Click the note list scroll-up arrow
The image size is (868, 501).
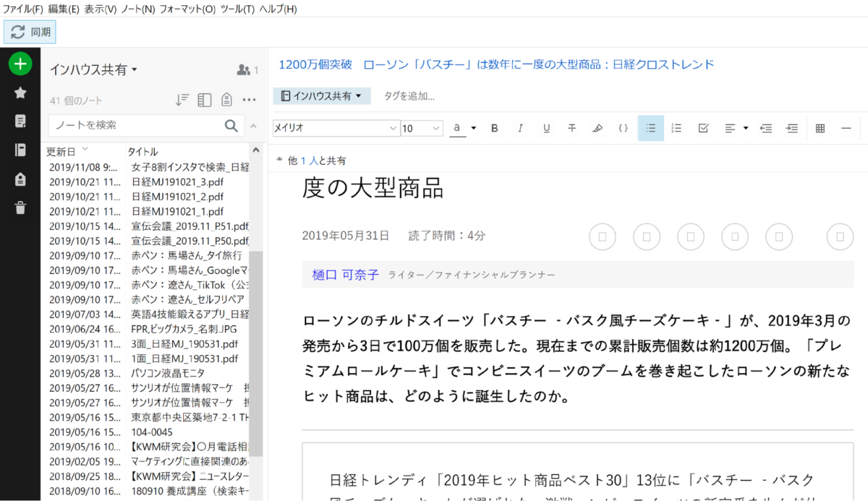(256, 150)
